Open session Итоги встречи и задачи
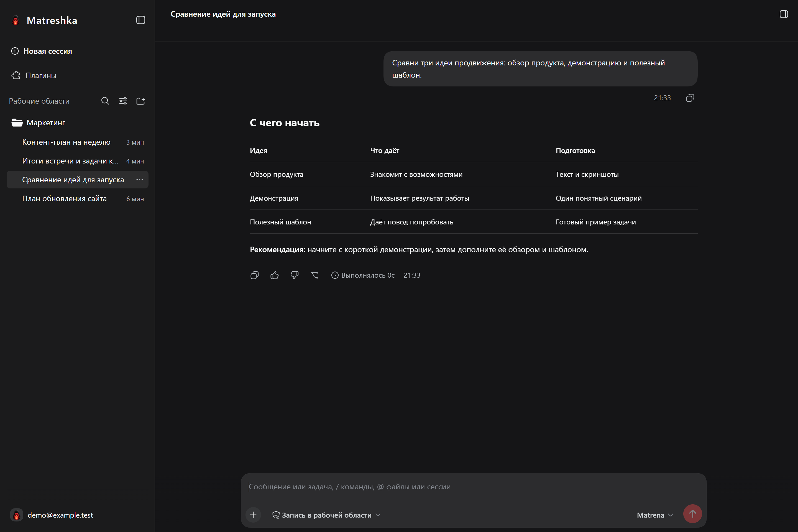 pyautogui.click(x=77, y=161)
